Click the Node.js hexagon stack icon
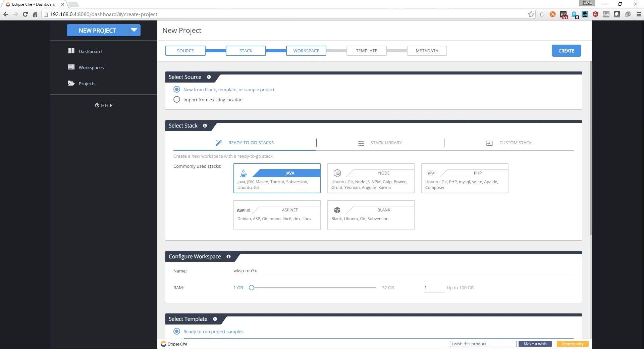This screenshot has height=349, width=644. point(337,173)
